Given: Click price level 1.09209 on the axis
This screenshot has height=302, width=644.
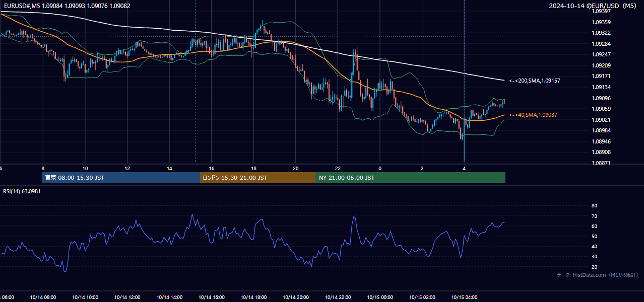Looking at the screenshot, I should click(601, 65).
